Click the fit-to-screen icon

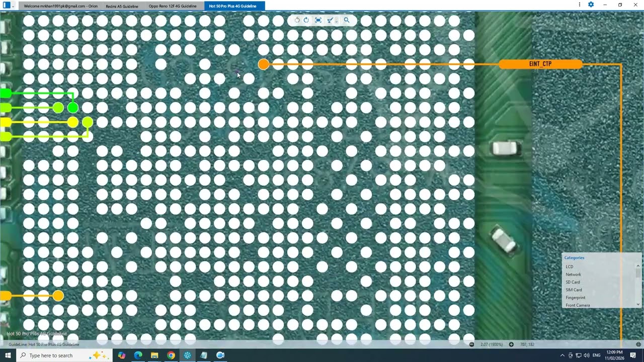point(318,20)
